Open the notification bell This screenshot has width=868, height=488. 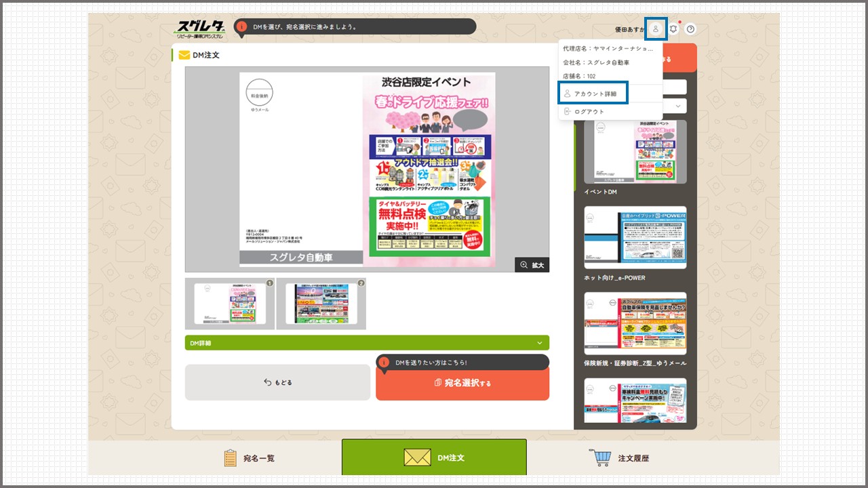click(x=673, y=29)
